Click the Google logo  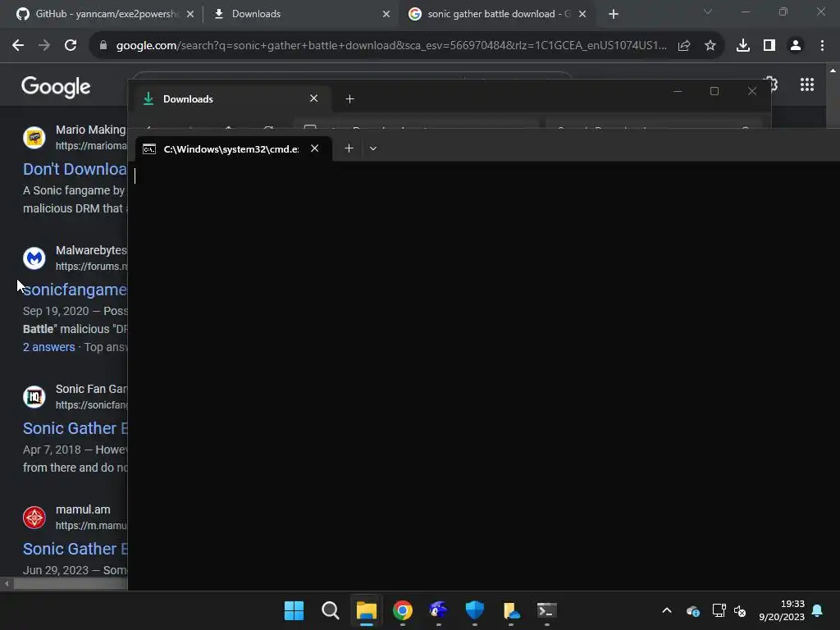pyautogui.click(x=56, y=87)
